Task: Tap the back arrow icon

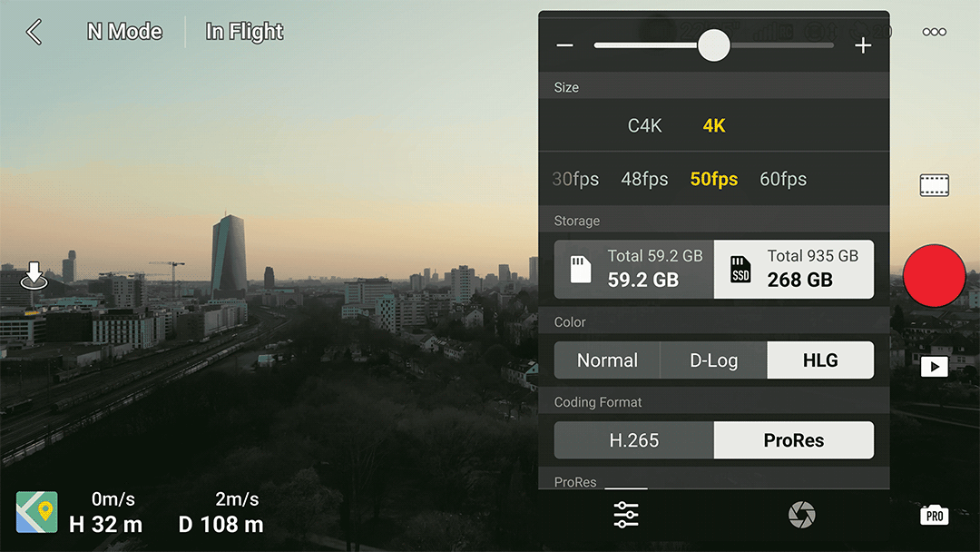Action: (34, 33)
